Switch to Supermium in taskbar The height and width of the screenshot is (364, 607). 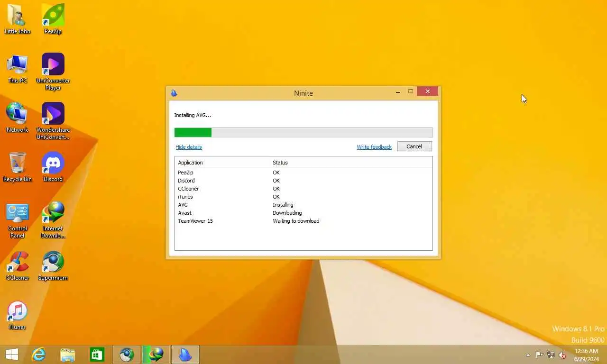click(127, 354)
